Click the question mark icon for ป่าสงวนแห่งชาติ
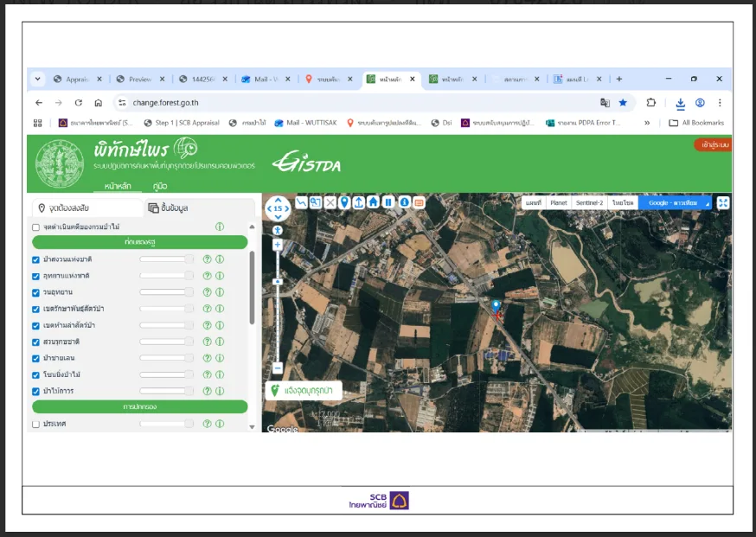The width and height of the screenshot is (756, 537). tap(208, 259)
